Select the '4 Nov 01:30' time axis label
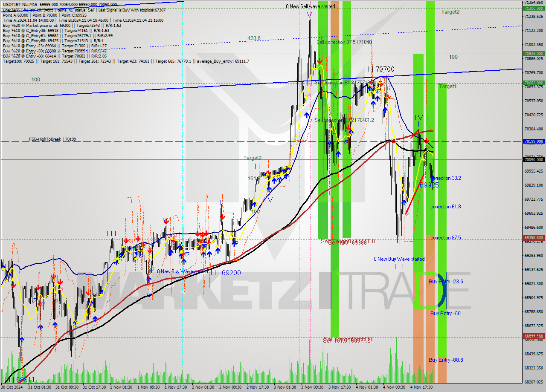 click(x=367, y=387)
